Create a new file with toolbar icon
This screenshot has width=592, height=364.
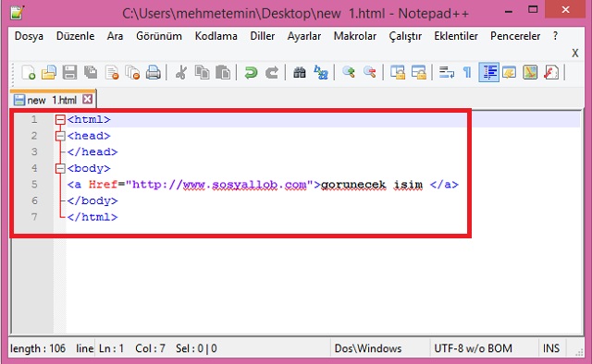click(29, 72)
